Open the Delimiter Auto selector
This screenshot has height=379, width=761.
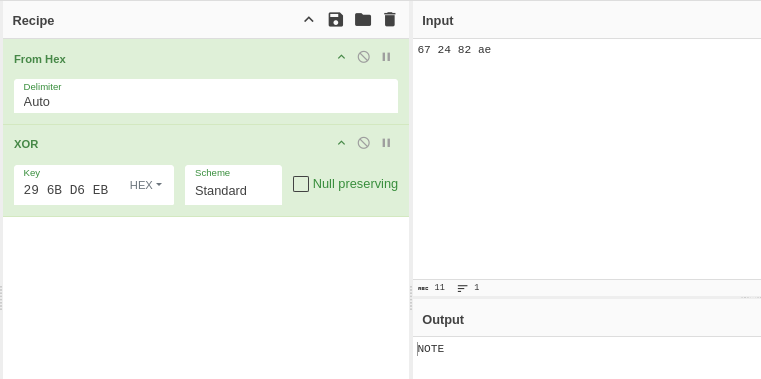pos(206,96)
